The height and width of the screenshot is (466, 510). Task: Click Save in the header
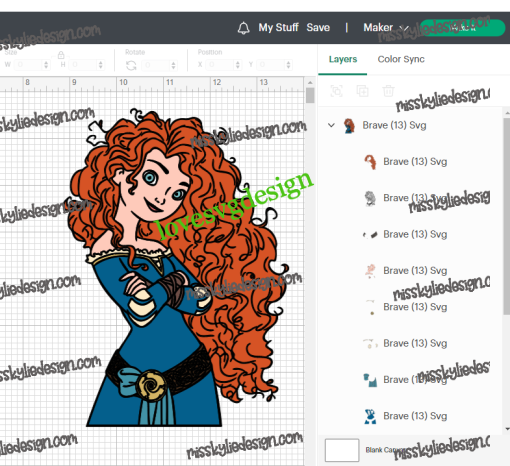(318, 27)
